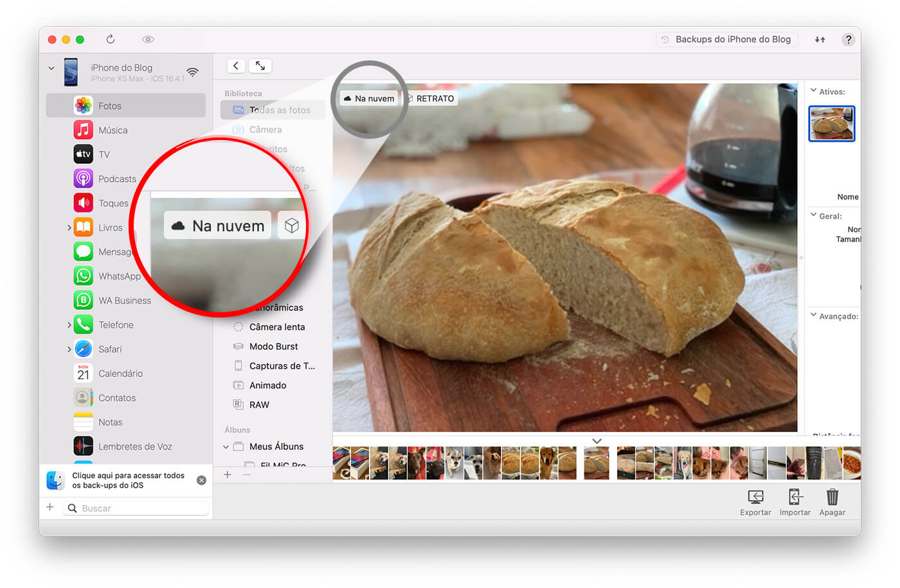Open the help question mark button
The image size is (900, 588).
[x=849, y=39]
